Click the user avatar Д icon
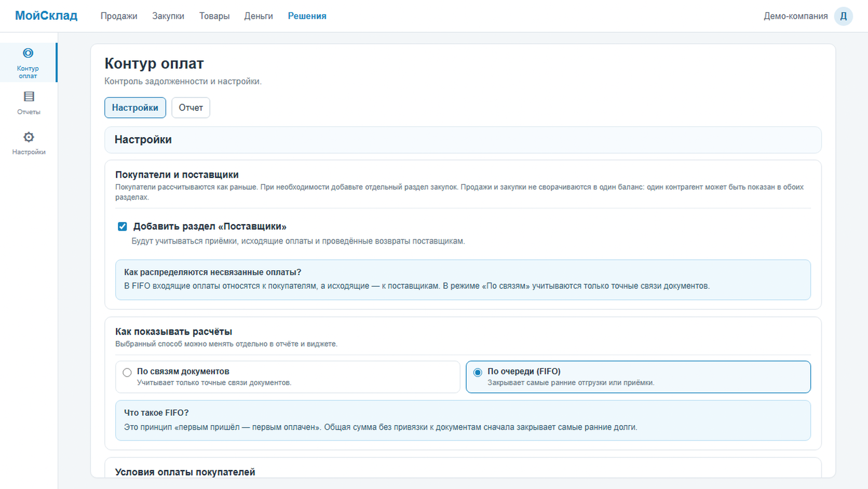 pos(843,16)
